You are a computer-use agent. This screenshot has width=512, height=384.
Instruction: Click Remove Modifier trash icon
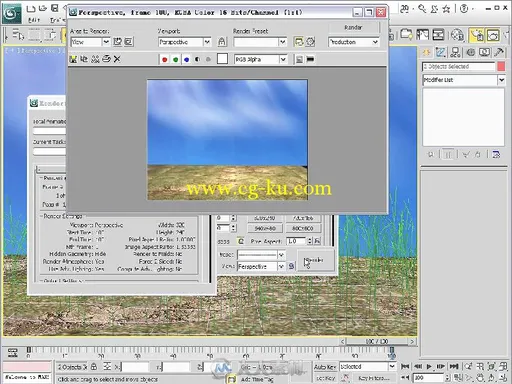pyautogui.click(x=478, y=154)
